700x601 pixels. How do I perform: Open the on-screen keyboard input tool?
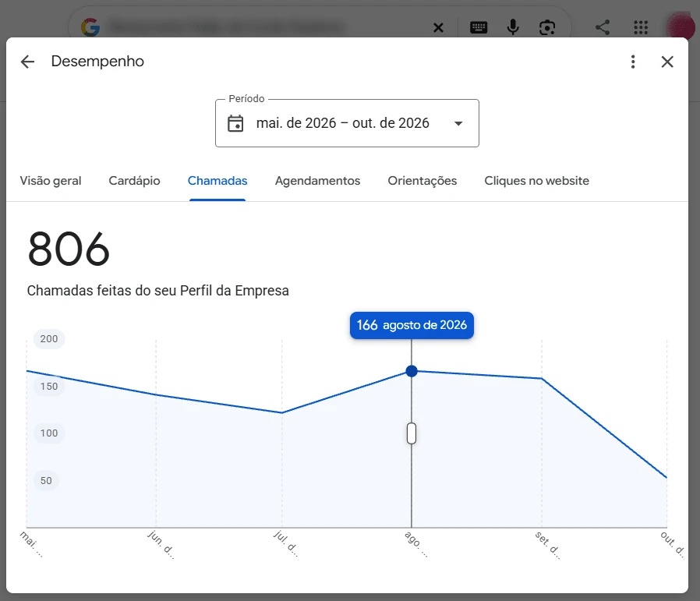pyautogui.click(x=479, y=28)
